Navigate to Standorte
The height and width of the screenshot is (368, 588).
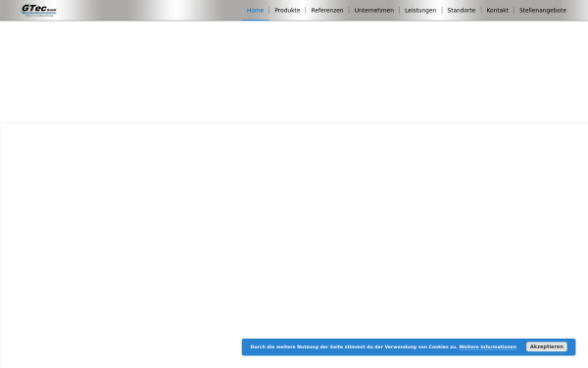(x=462, y=10)
